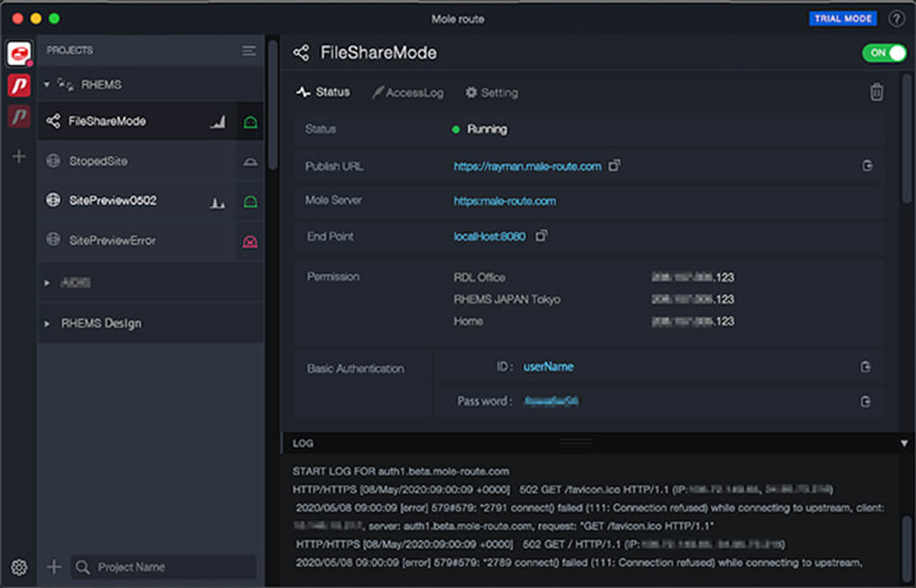This screenshot has height=588, width=916.
Task: Open the rayman.mole-route.com publish link
Action: (x=527, y=166)
